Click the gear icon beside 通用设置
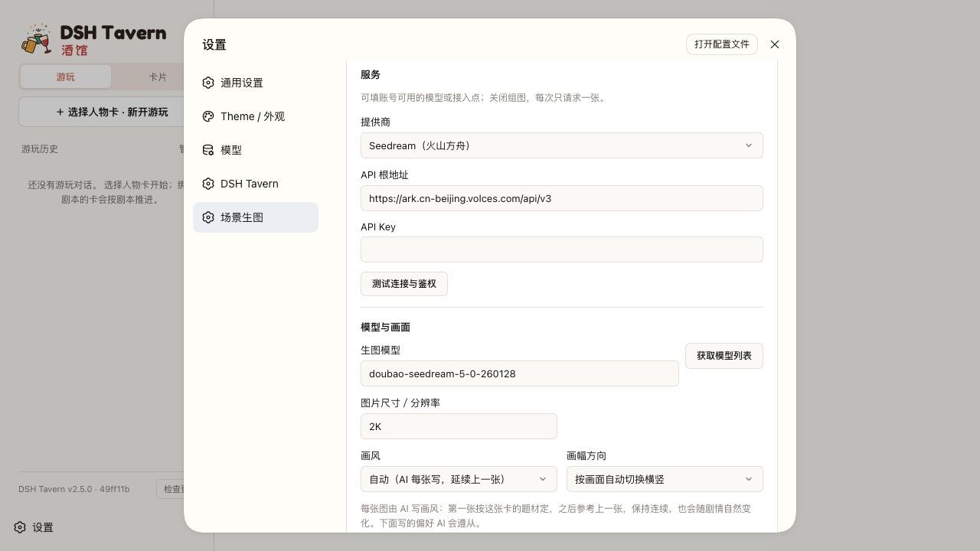The image size is (980, 551). click(x=208, y=83)
